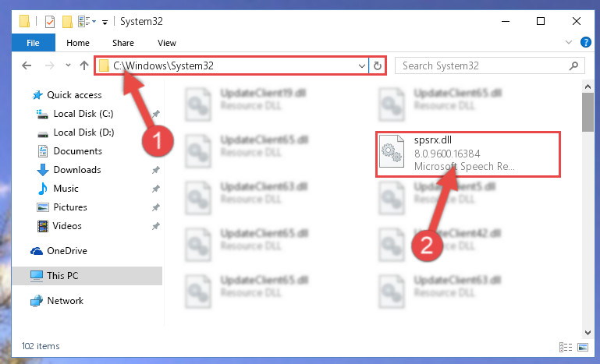600x364 pixels.
Task: Refresh the System32 folder view
Action: coord(378,65)
